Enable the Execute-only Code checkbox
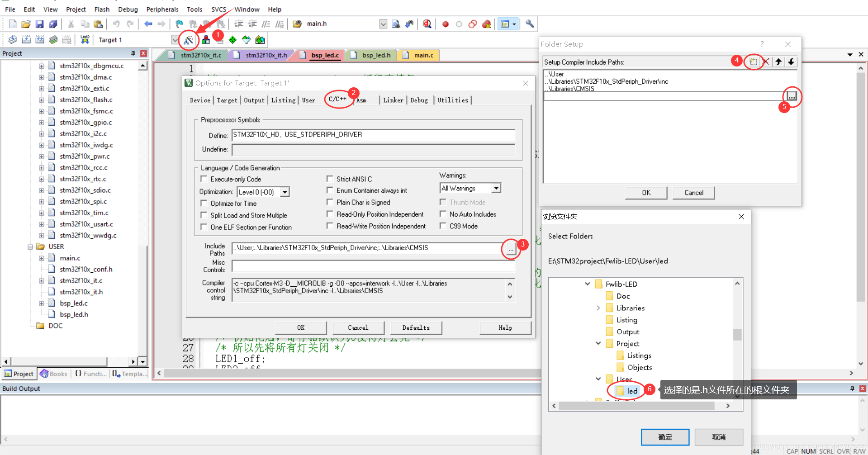The height and width of the screenshot is (455, 868). 204,179
